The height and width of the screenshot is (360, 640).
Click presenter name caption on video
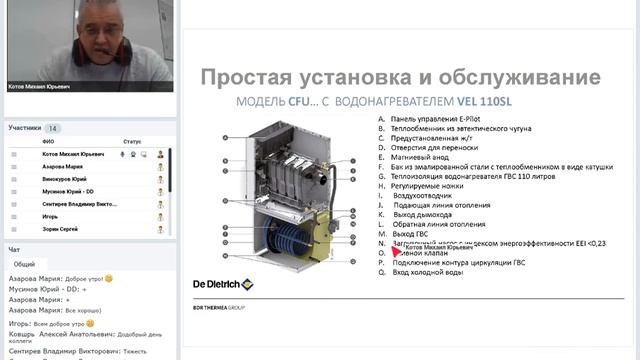pos(39,87)
